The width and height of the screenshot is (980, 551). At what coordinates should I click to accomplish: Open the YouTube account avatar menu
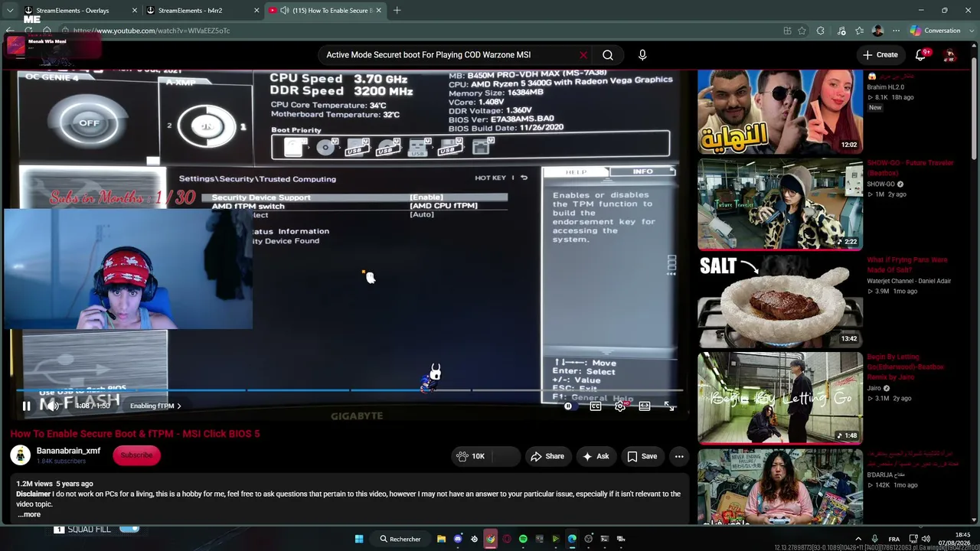(x=950, y=55)
